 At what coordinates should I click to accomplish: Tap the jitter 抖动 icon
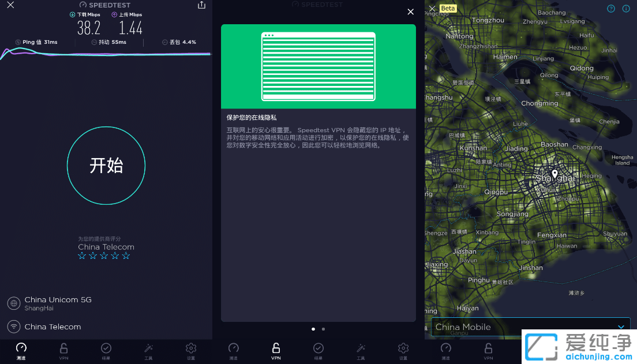pyautogui.click(x=94, y=42)
